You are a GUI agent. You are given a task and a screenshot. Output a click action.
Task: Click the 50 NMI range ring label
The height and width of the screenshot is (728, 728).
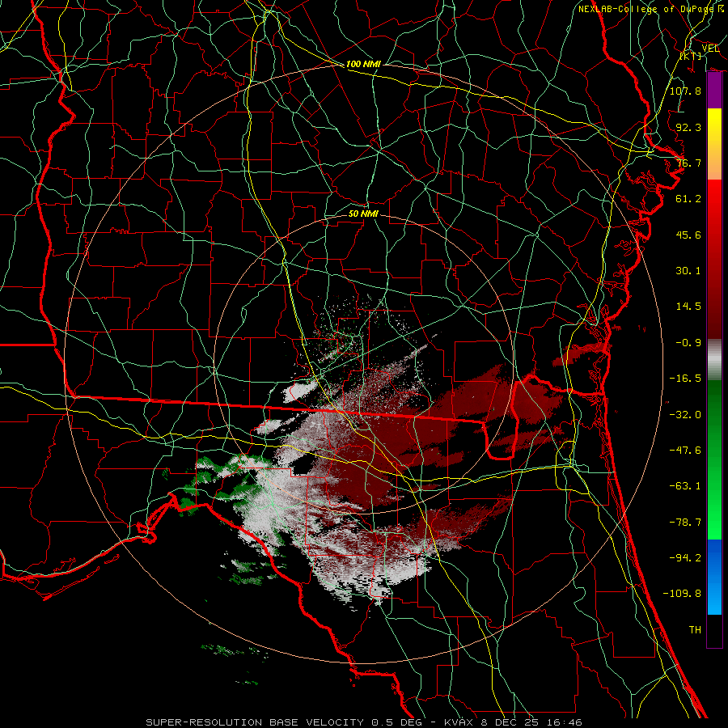pos(363,214)
